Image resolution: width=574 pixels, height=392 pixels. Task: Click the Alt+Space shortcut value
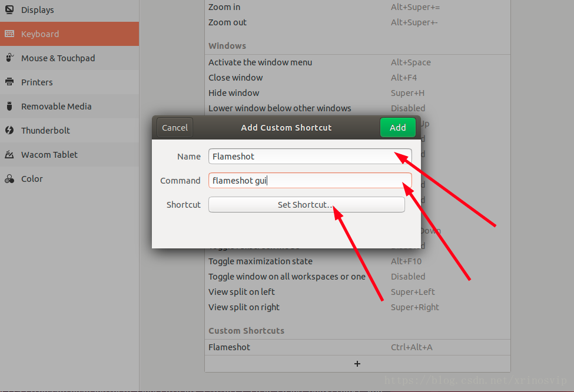point(411,62)
